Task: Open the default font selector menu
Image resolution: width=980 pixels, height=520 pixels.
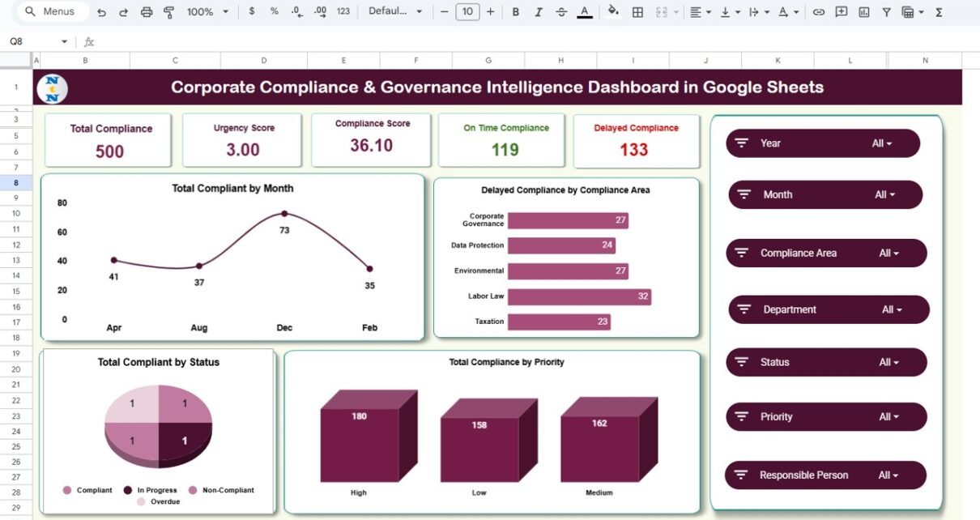Action: click(395, 12)
